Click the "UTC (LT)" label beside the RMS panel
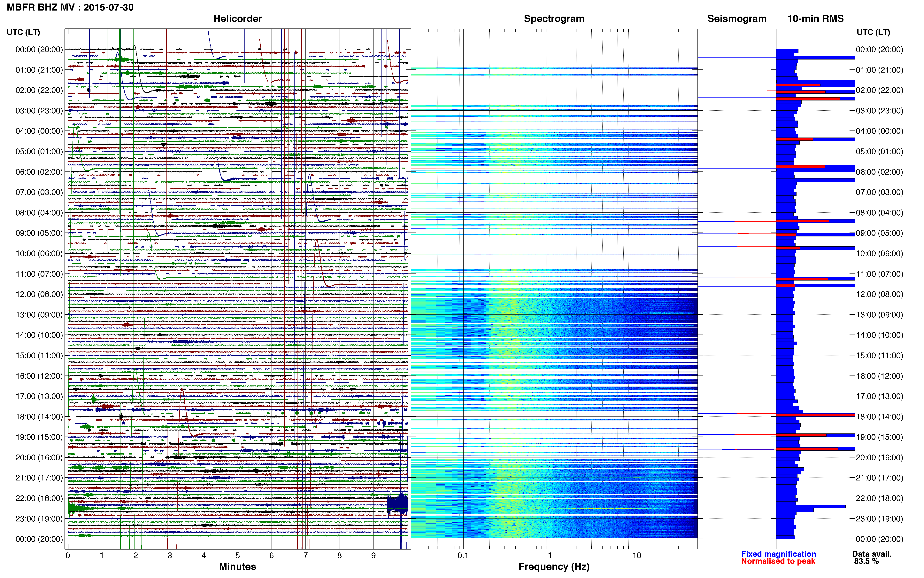This screenshot has height=578, width=924. point(873,32)
